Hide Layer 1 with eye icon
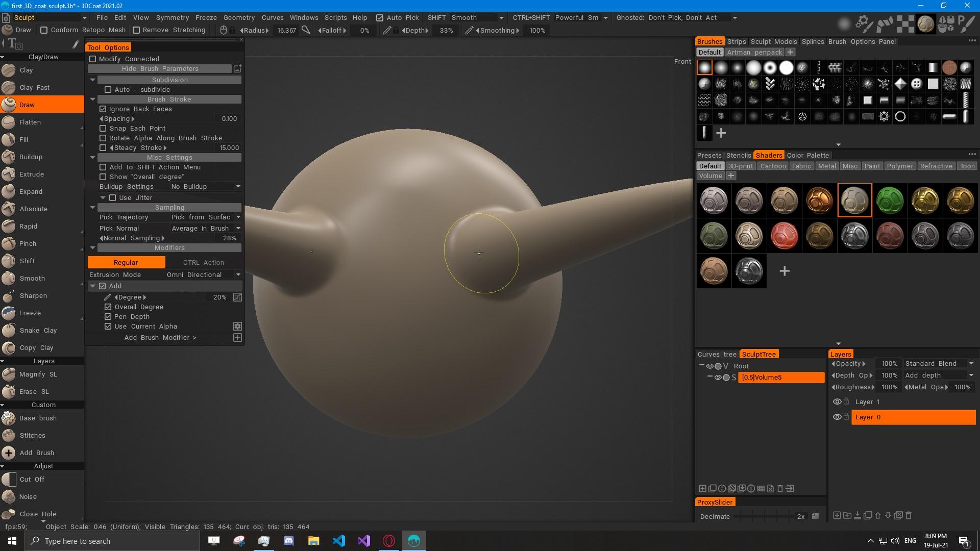Screen dimensions: 980x551 point(837,402)
